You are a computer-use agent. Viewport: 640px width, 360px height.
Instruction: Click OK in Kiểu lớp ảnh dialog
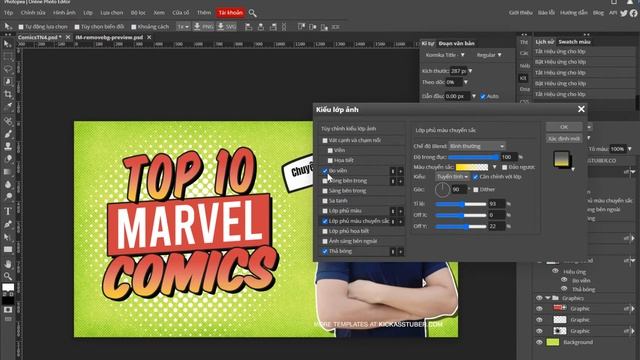coord(564,127)
